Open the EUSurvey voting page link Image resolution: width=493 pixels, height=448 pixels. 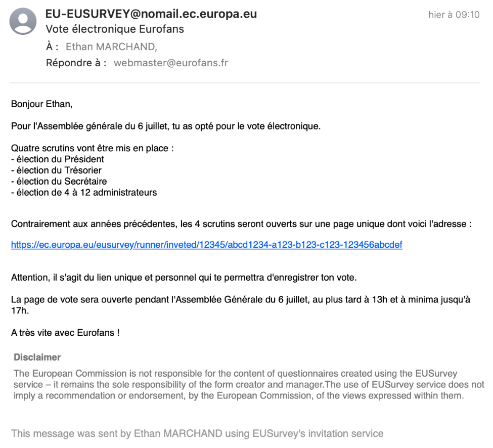click(x=207, y=245)
